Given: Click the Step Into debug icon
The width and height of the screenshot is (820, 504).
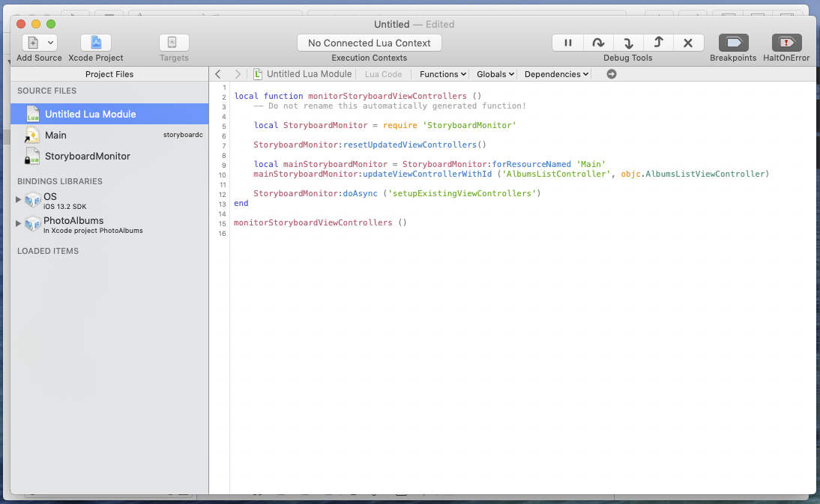Looking at the screenshot, I should click(x=628, y=43).
